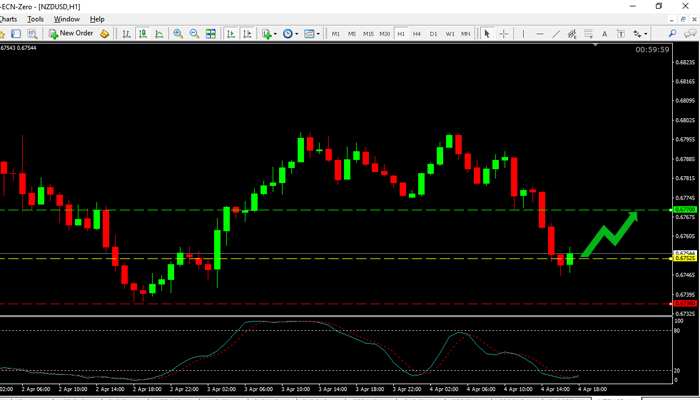
Task: Select the bar chart display icon
Action: tap(125, 33)
